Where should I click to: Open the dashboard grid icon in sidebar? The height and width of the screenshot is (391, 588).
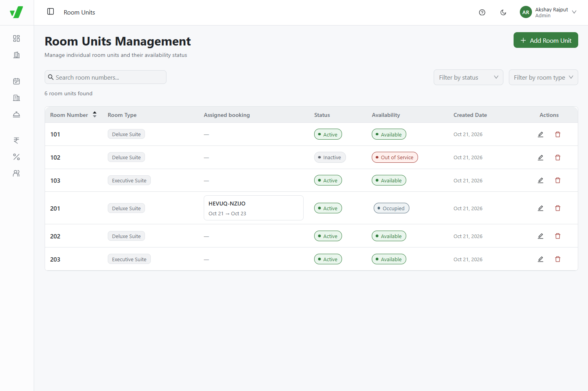click(16, 38)
